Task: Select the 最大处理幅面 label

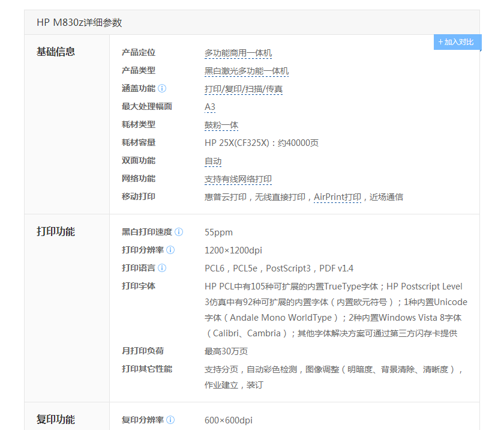Action: 147,106
